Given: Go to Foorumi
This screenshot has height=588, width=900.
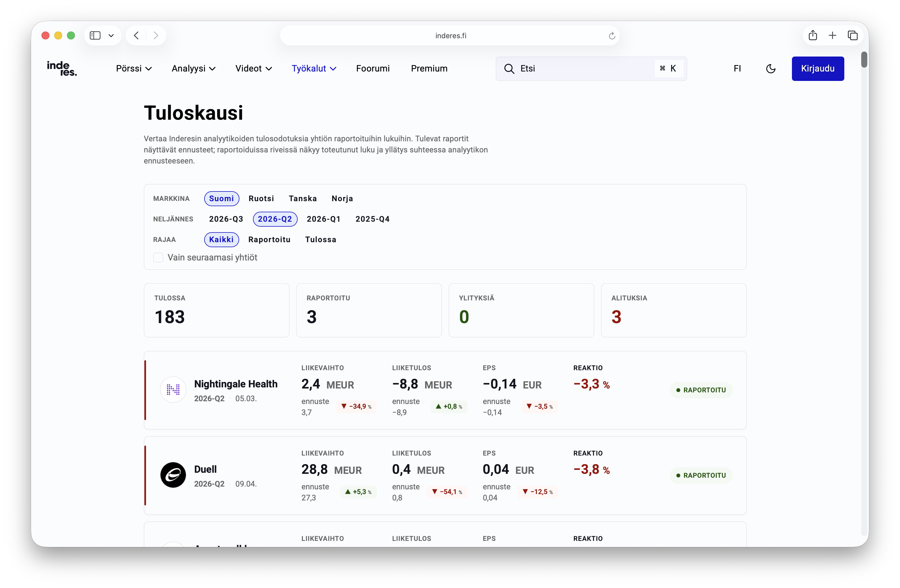Looking at the screenshot, I should tap(373, 68).
